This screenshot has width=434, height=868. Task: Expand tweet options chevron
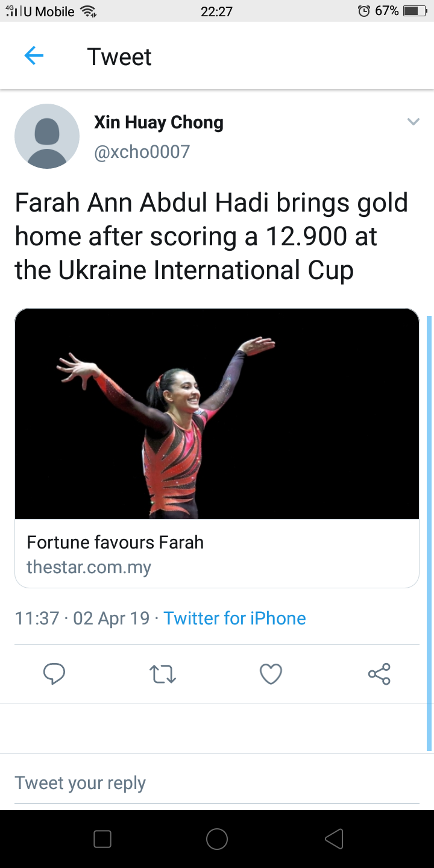(x=413, y=122)
